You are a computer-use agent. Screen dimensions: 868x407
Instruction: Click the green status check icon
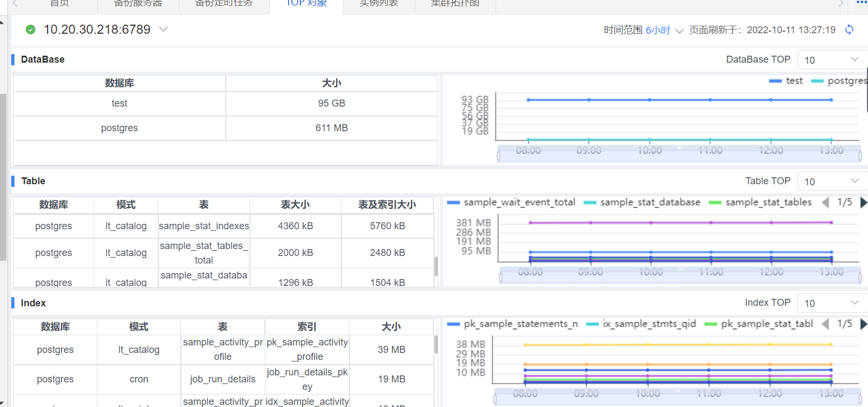tap(31, 29)
